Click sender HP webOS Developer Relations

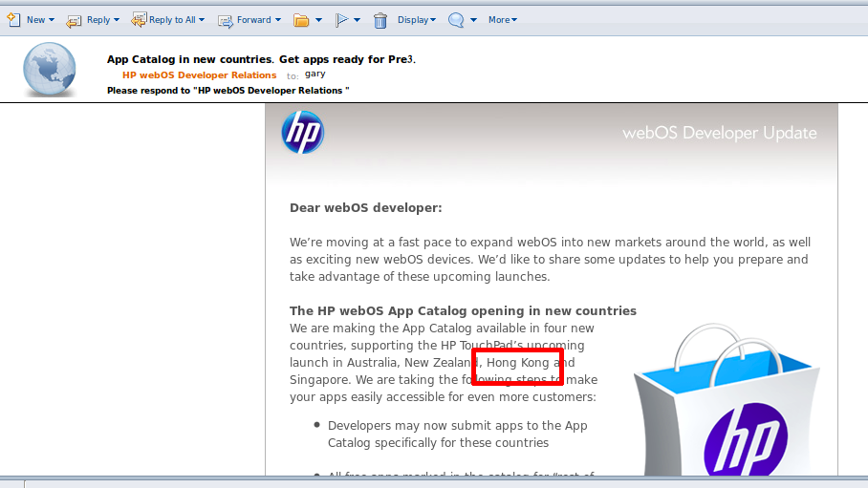pos(199,75)
